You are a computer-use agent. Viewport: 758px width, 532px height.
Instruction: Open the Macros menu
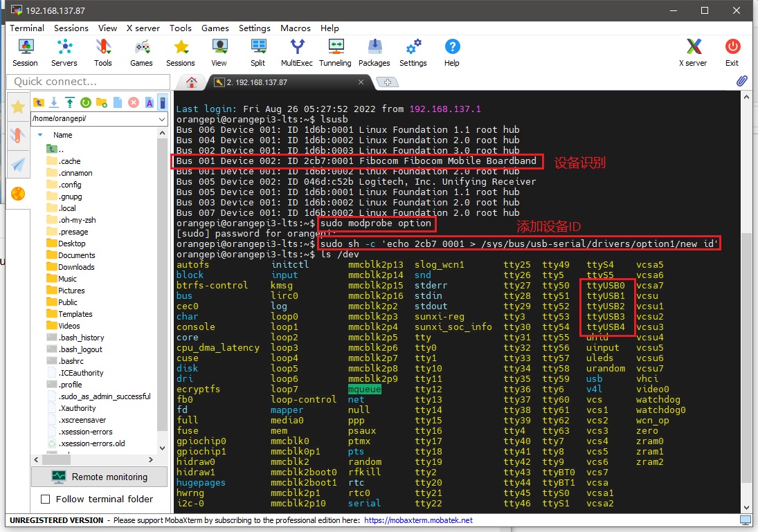tap(296, 28)
